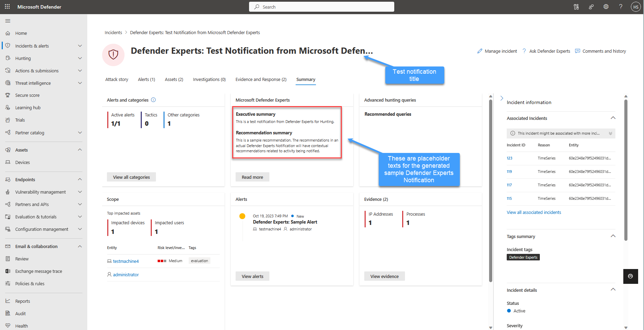Click the Incidents & alerts shield icon
Screen dimensions: 644x330
(8, 45)
